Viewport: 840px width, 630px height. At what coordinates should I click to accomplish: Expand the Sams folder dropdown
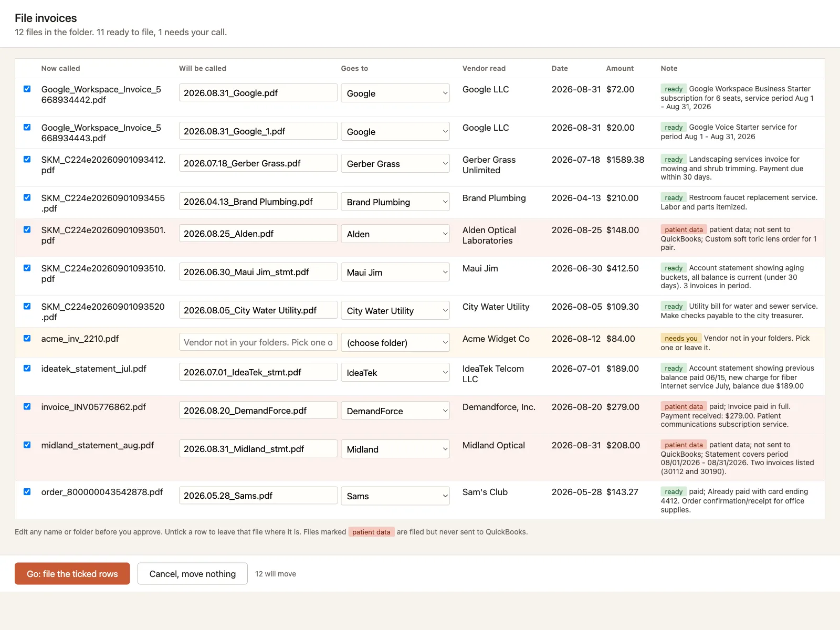coord(395,496)
